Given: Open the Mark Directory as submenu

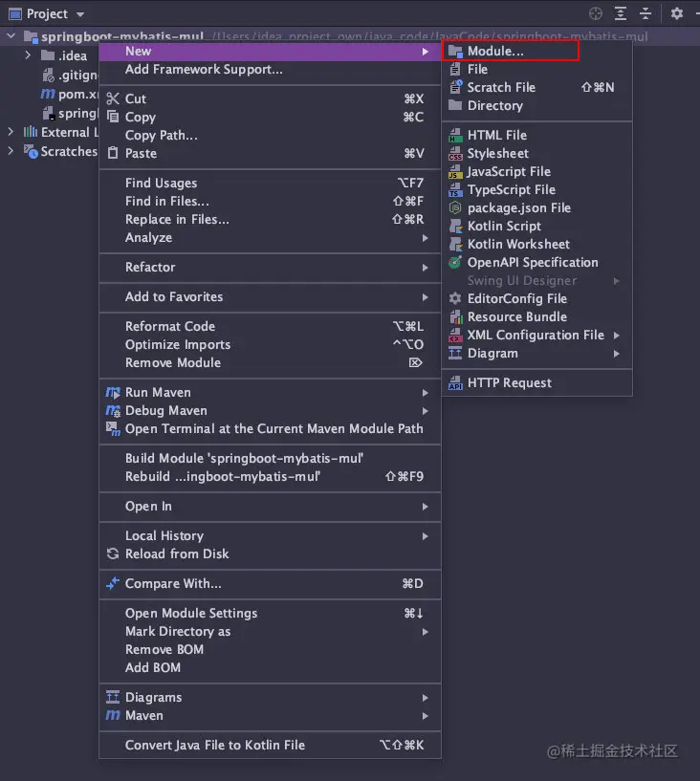Looking at the screenshot, I should pos(270,632).
